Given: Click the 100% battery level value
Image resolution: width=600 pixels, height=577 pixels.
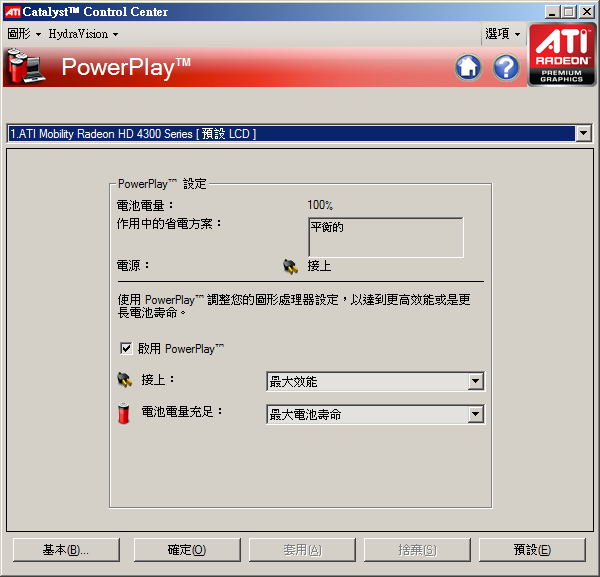Looking at the screenshot, I should pos(320,205).
